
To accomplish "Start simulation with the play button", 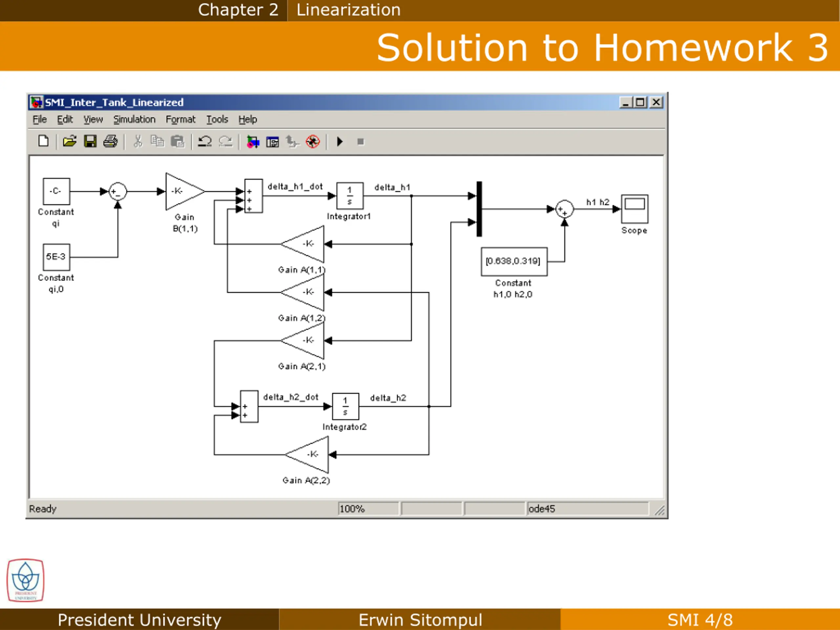I will pyautogui.click(x=340, y=142).
